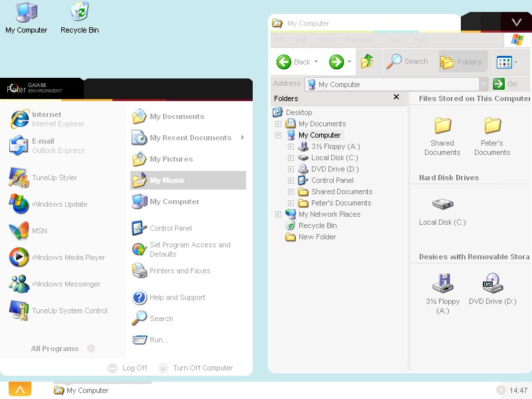Open the View menu
This screenshot has width=532, height=399.
pyautogui.click(x=326, y=40)
